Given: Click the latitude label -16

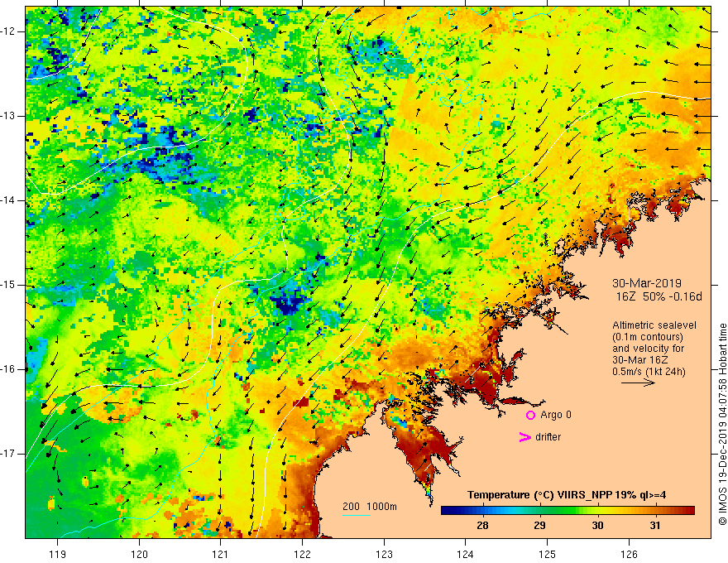Looking at the screenshot, I should 8,369.
